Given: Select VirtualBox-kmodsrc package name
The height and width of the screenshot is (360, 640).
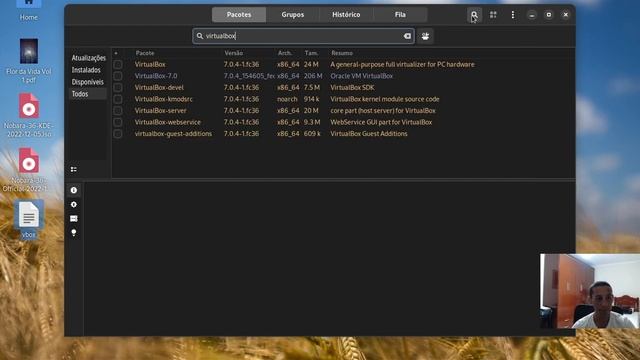Looking at the screenshot, I should 164,99.
